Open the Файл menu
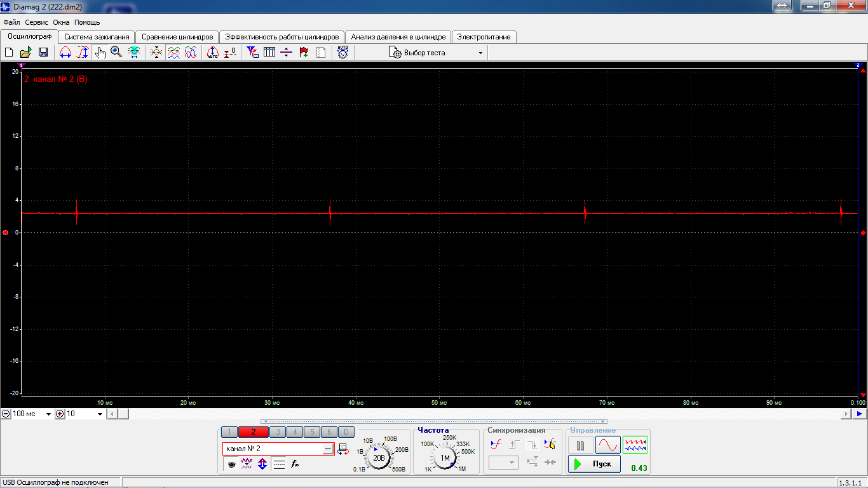This screenshot has height=488, width=868. [x=11, y=22]
